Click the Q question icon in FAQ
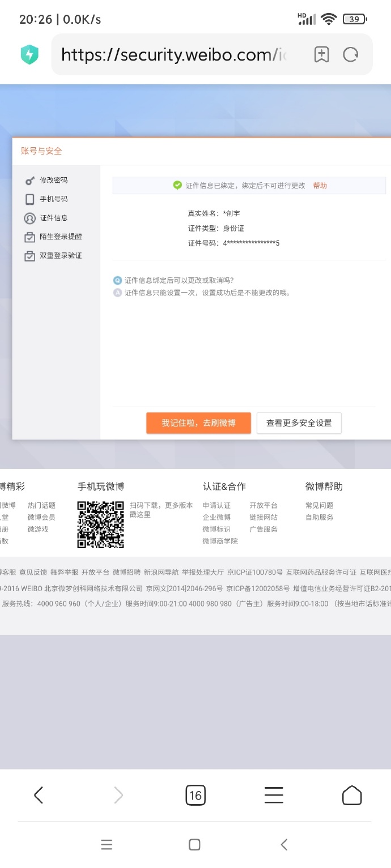 coord(118,280)
